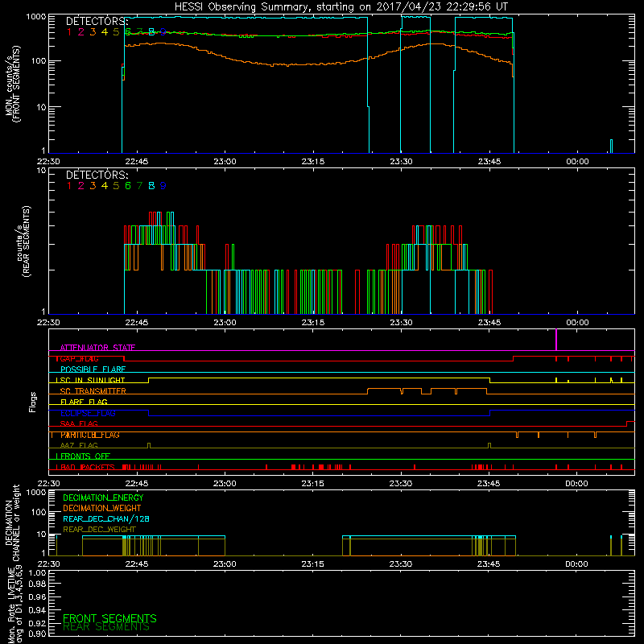
Task: Click the 23:15 tick under front segments plot
Action: pyautogui.click(x=313, y=162)
